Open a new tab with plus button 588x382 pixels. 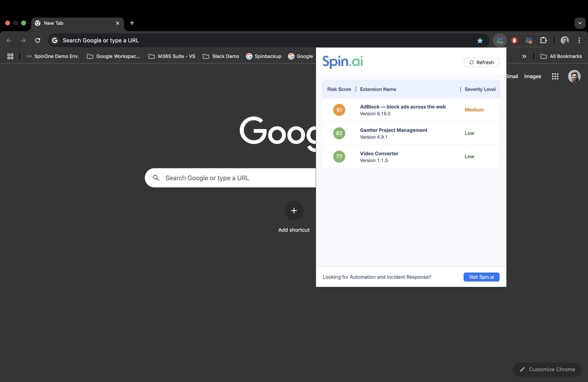coord(132,23)
